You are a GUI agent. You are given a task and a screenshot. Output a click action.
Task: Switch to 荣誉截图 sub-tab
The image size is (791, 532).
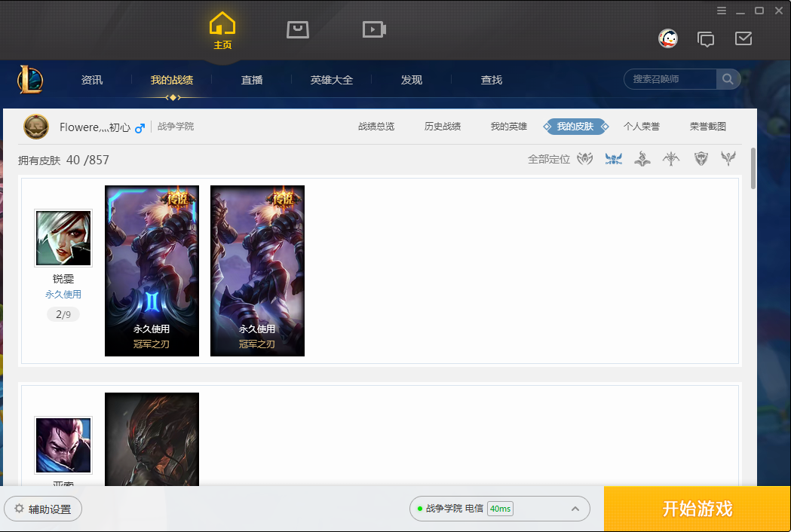pyautogui.click(x=708, y=127)
